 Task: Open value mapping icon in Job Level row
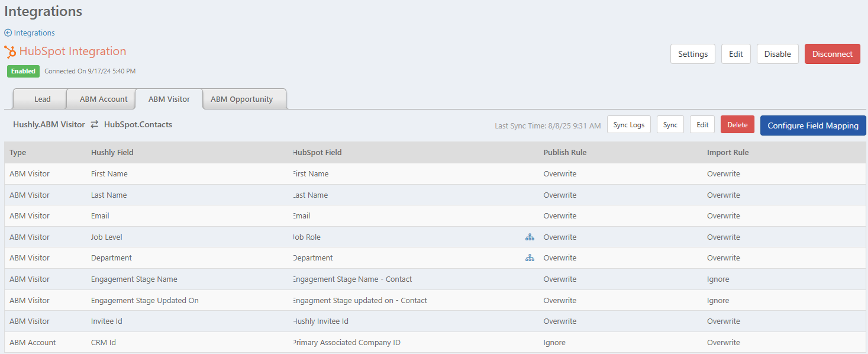[x=530, y=237]
